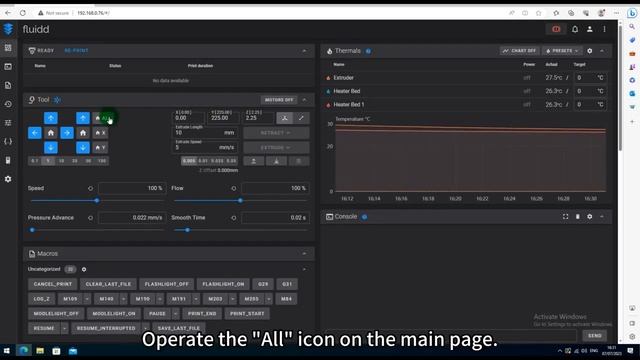Image resolution: width=640 pixels, height=360 pixels.
Task: Open the Console settings gear
Action: pos(589,216)
